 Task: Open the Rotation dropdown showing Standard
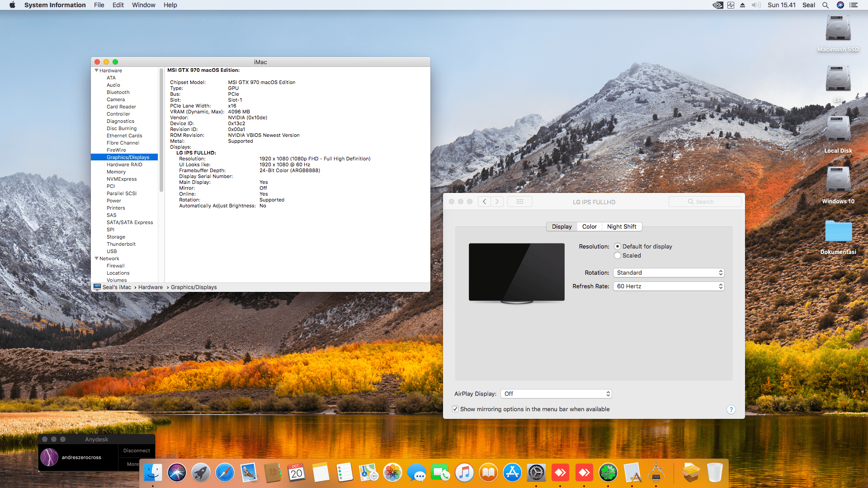coord(668,272)
